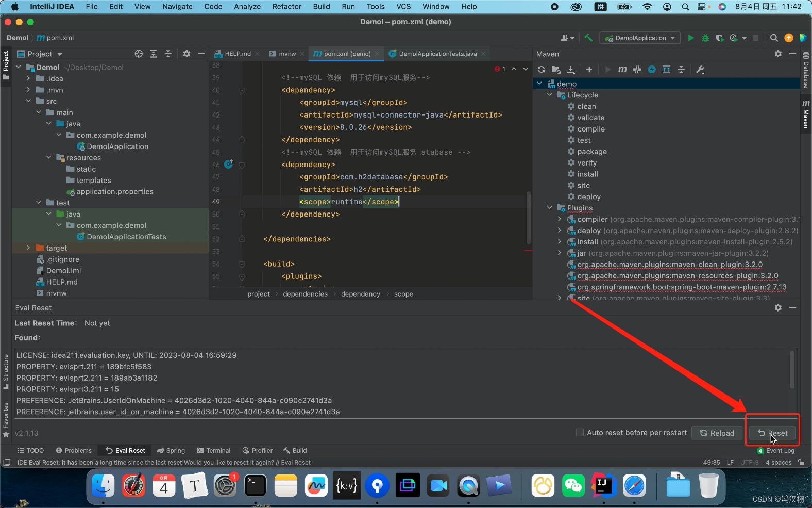This screenshot has height=508, width=812.
Task: Toggle Favorites tool window side button
Action: (x=6, y=420)
